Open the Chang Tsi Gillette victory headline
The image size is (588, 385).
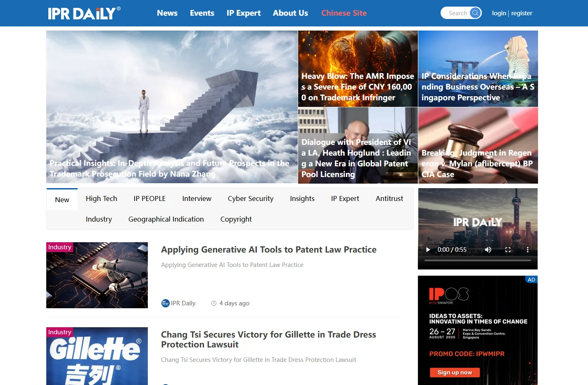tap(268, 340)
